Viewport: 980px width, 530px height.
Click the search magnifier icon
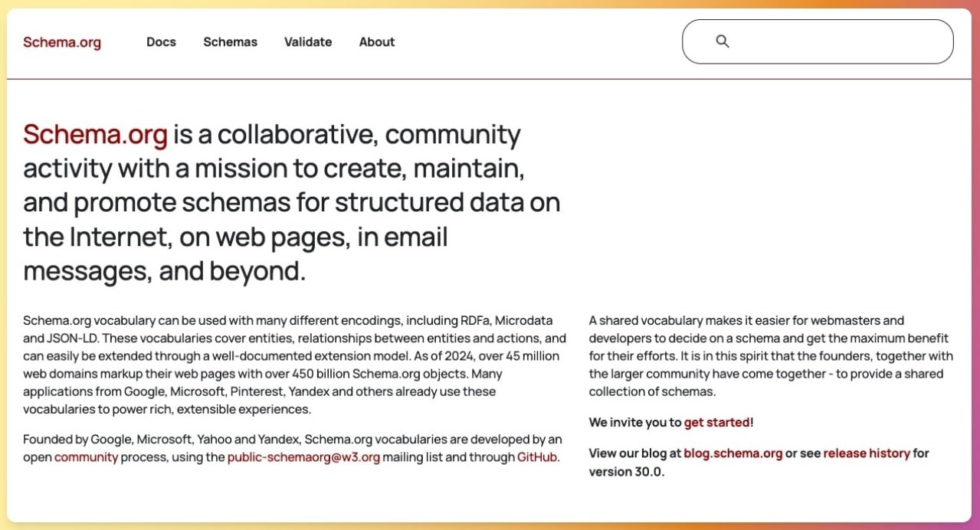(x=722, y=41)
